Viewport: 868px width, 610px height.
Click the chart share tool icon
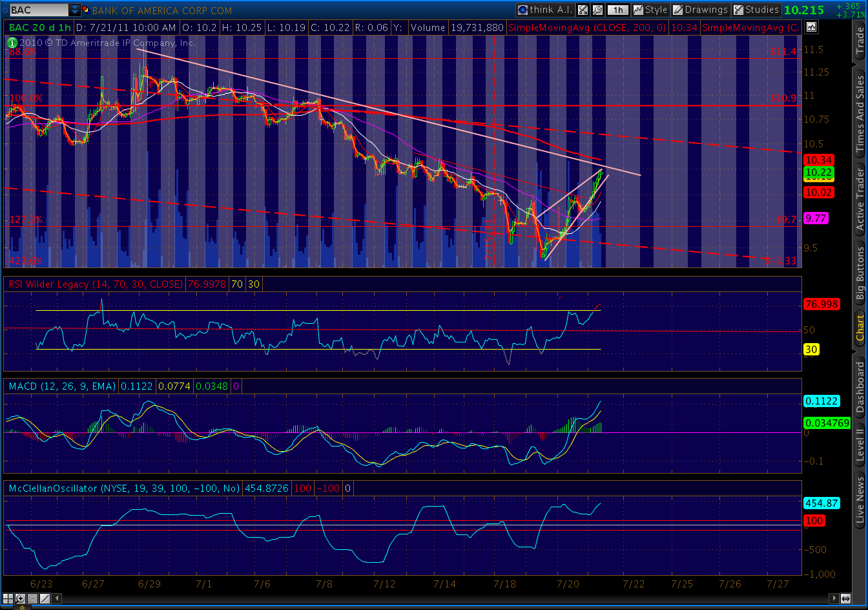pyautogui.click(x=583, y=10)
